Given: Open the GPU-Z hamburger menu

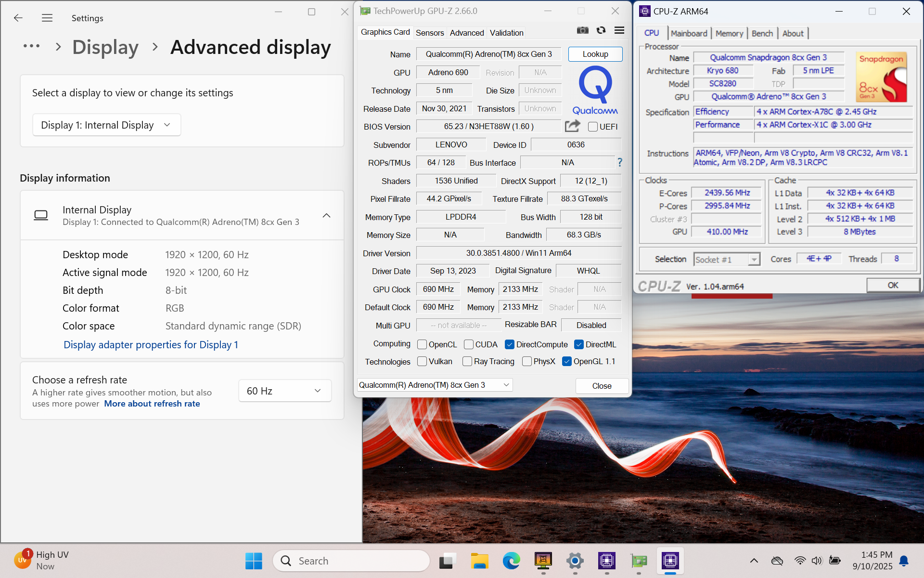Looking at the screenshot, I should point(619,30).
